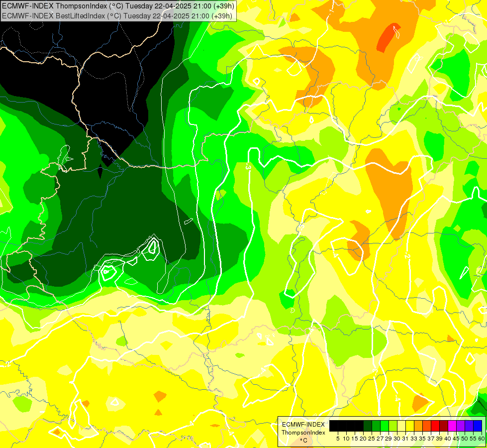Click the ECMWF-INDEX label in the legend box
The width and height of the screenshot is (487, 448).
(303, 425)
